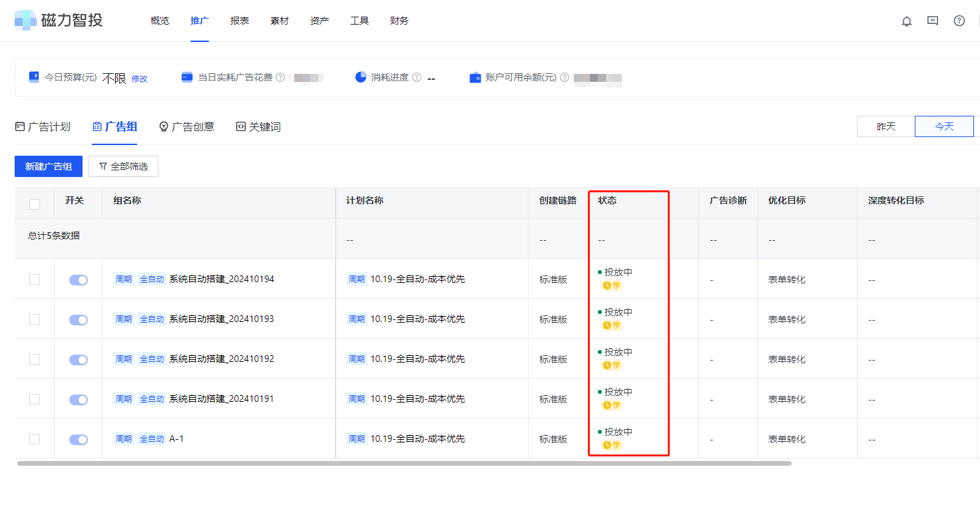Image resolution: width=980 pixels, height=509 pixels.
Task: Disable the A-1 ad group switch
Action: [x=78, y=439]
